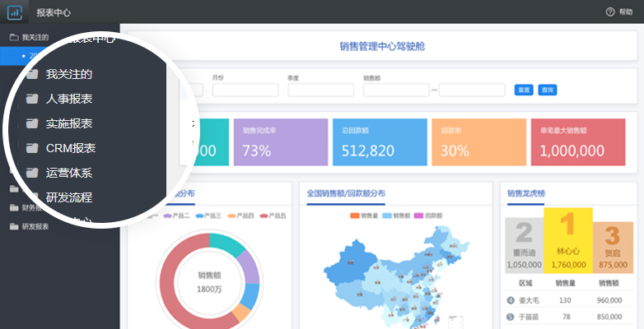The image size is (644, 329).
Task: Click the 1800万 total in donut center
Action: [209, 290]
